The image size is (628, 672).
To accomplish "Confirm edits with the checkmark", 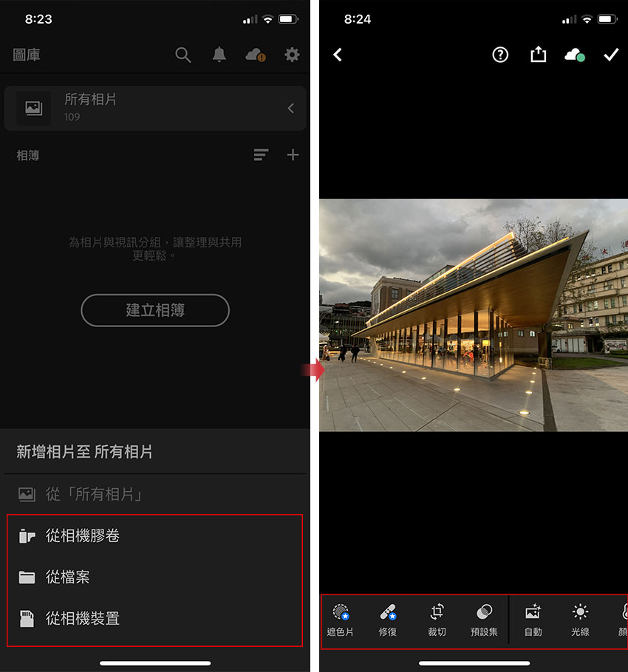I will 611,55.
